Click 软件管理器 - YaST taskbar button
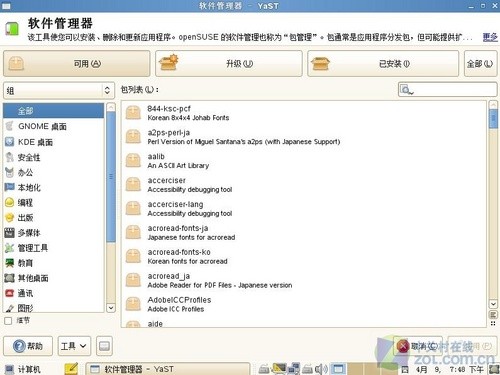The height and width of the screenshot is (375, 500). point(167,369)
